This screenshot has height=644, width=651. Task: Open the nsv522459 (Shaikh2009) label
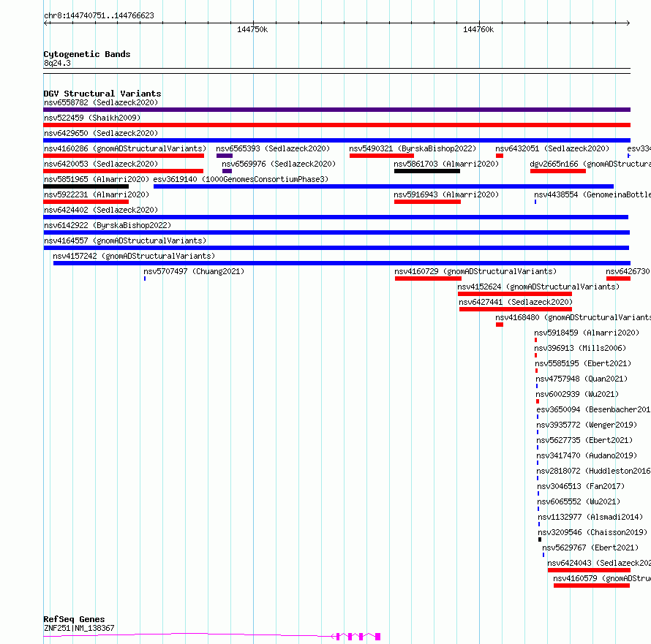pos(92,118)
